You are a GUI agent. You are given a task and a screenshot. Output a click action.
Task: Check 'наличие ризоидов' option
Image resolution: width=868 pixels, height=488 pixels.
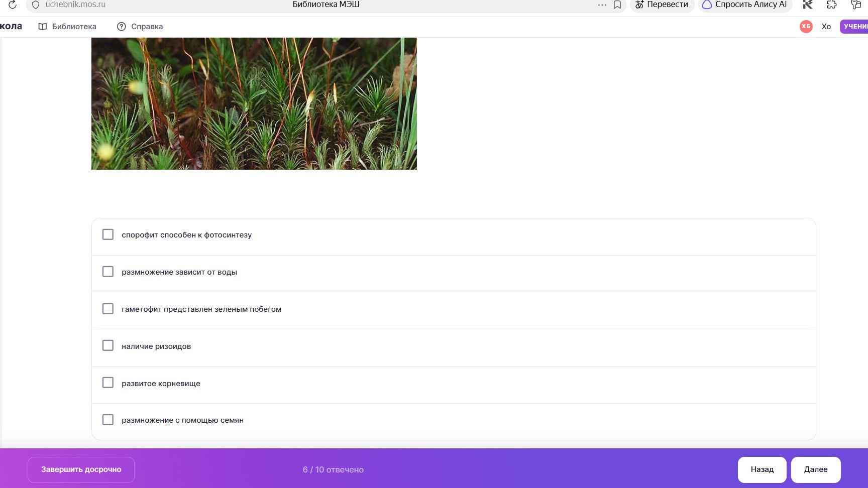coord(108,345)
